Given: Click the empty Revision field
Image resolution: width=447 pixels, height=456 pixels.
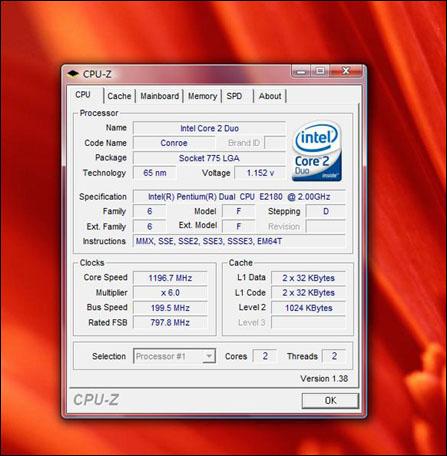Looking at the screenshot, I should (326, 226).
